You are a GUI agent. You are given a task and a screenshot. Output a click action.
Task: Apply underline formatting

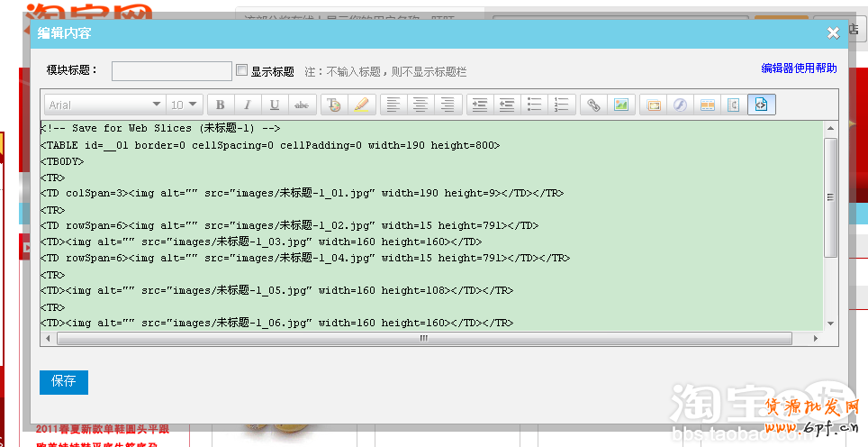pos(275,105)
